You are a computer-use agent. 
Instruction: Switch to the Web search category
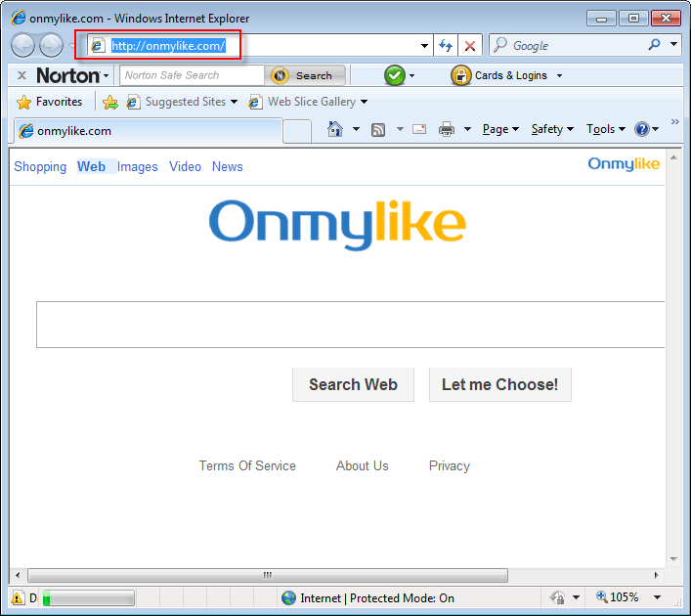(91, 166)
